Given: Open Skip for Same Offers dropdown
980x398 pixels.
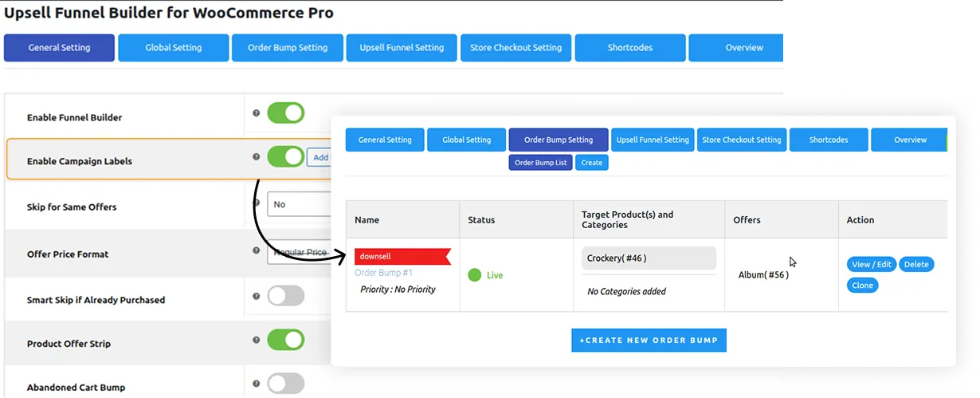Looking at the screenshot, I should click(299, 204).
